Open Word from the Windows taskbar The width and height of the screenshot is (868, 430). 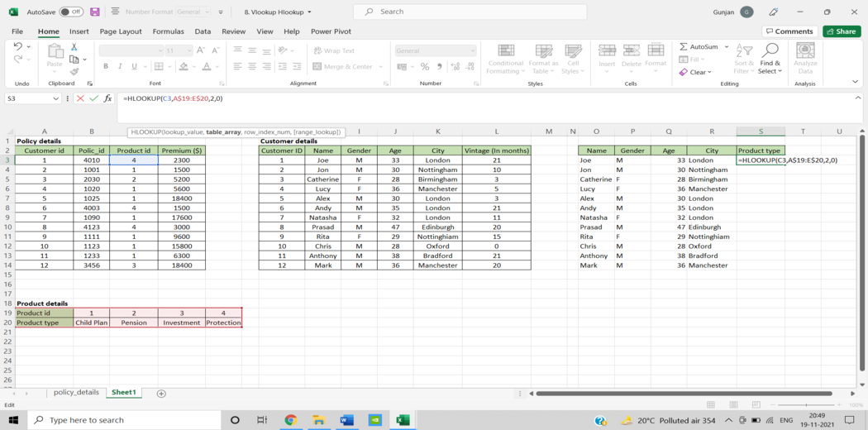pyautogui.click(x=346, y=420)
